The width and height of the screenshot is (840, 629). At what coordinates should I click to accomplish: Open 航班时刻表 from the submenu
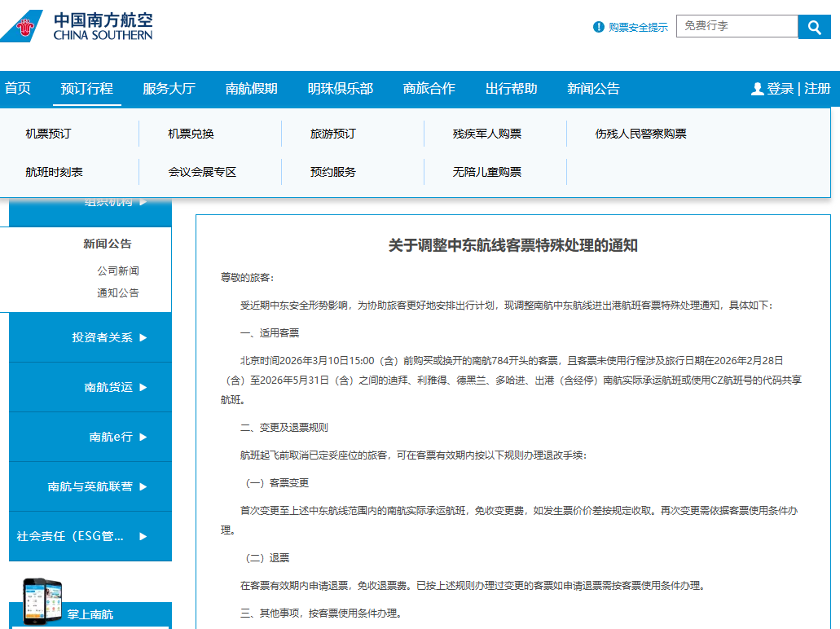pyautogui.click(x=54, y=172)
